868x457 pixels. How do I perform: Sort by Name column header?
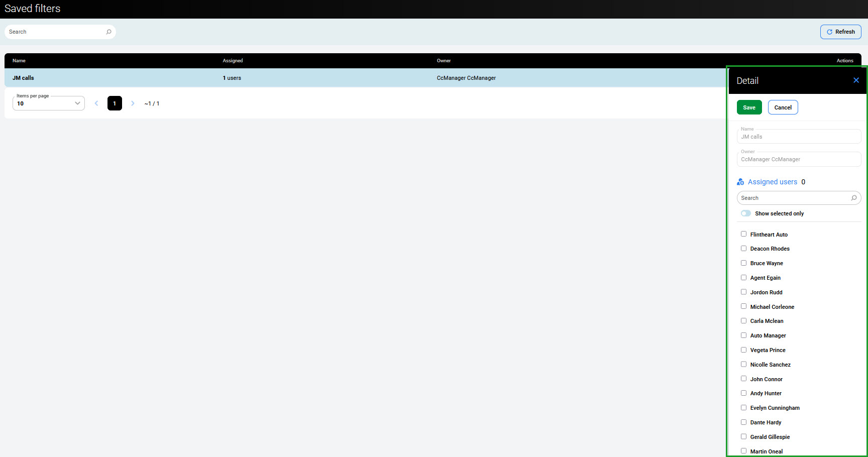pyautogui.click(x=19, y=61)
